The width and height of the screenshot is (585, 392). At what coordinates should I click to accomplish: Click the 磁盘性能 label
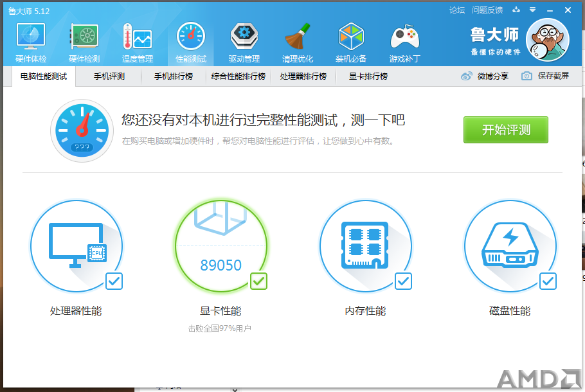(510, 310)
